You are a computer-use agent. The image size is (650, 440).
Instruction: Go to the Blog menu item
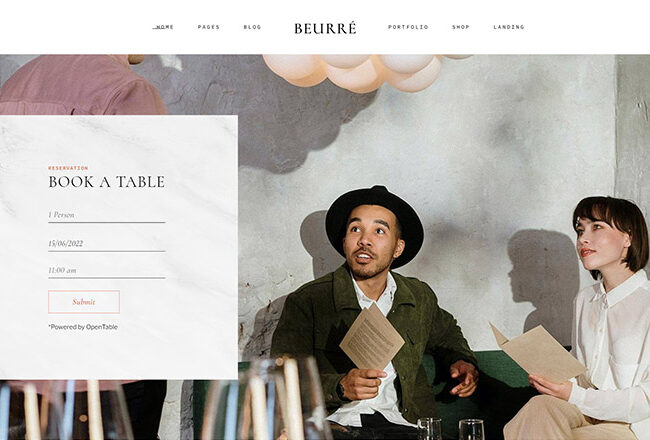point(252,27)
